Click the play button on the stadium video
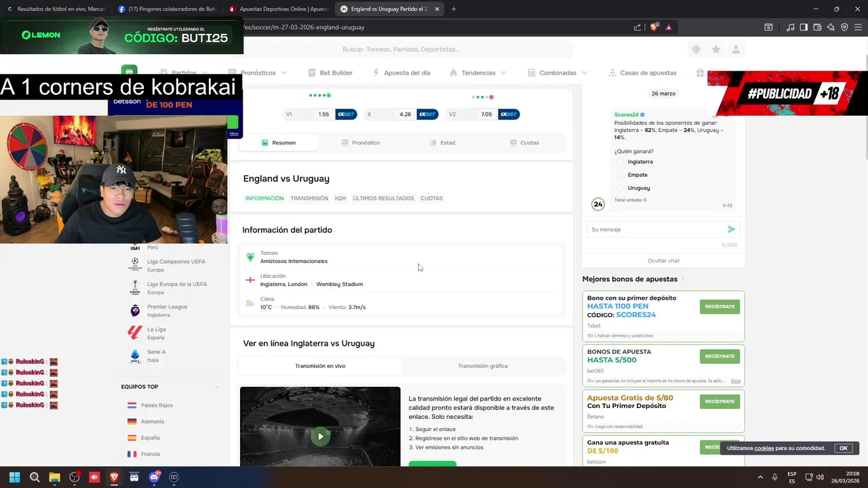The height and width of the screenshot is (488, 868). [320, 436]
